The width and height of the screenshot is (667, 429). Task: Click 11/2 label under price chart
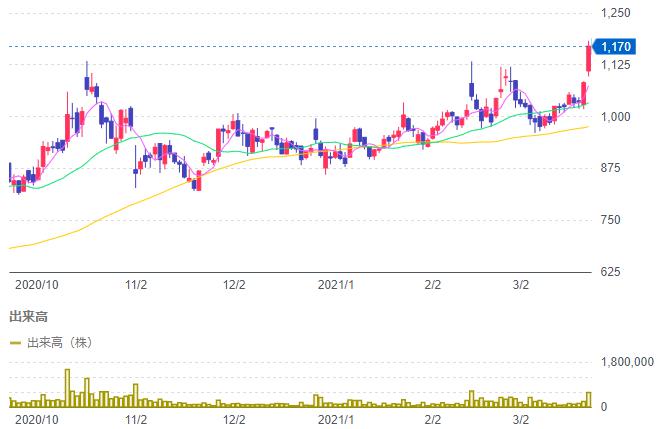pos(136,285)
